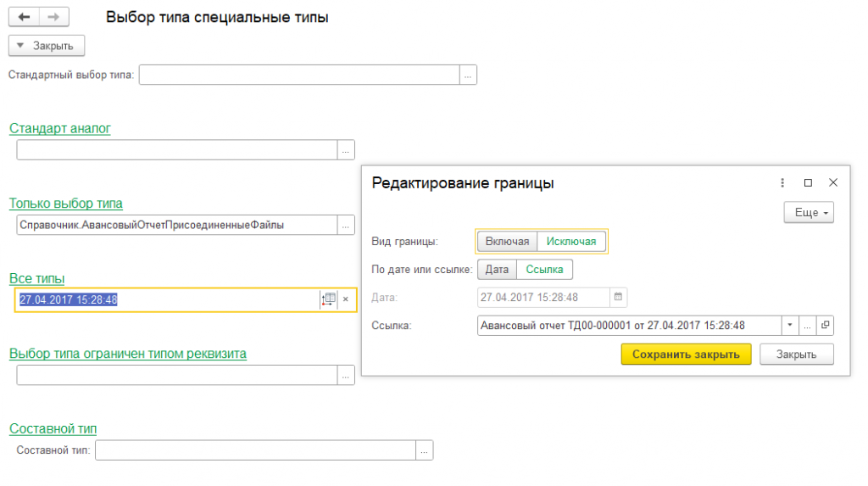Select the Исключая boundary type
This screenshot has width=868, height=486.
point(571,242)
